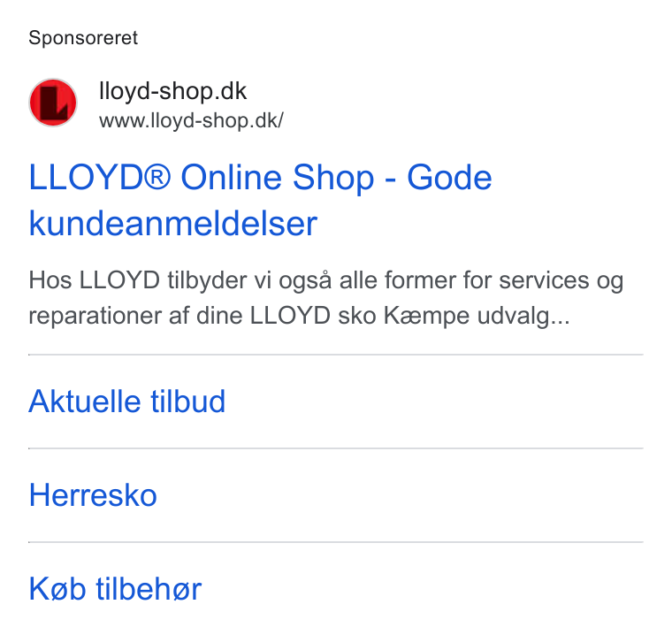Viewport: 672px width, 635px height.
Task: Click the registered trademark symbol after LLOYD
Action: pos(157,176)
